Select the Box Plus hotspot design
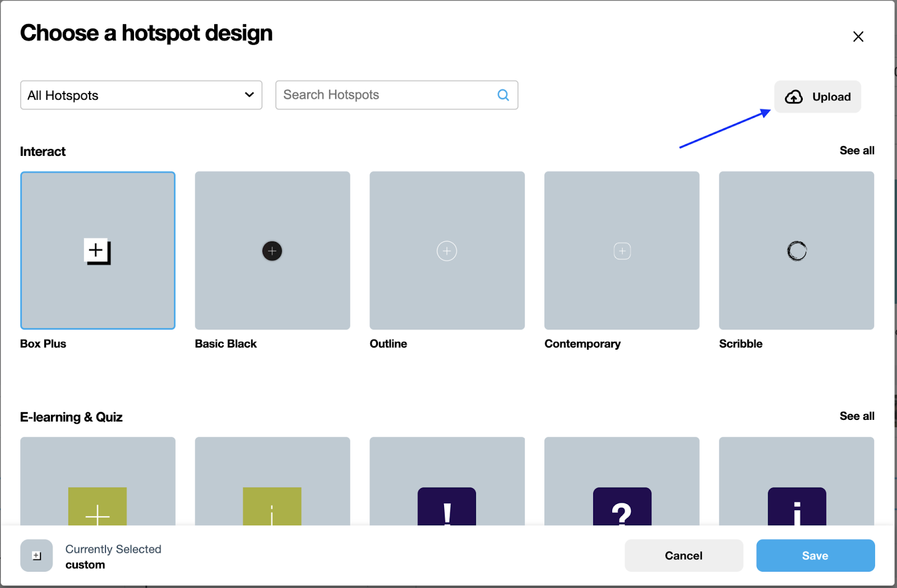This screenshot has width=897, height=588. (x=98, y=251)
